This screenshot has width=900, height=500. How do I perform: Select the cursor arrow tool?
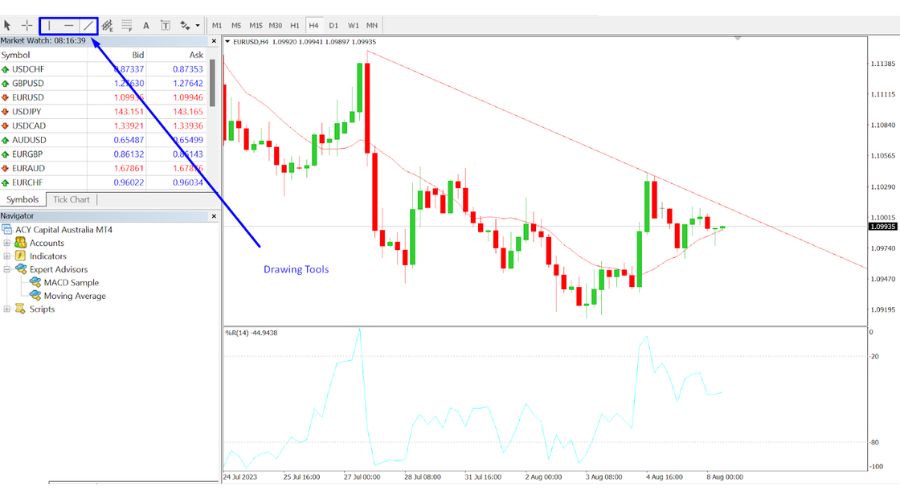pyautogui.click(x=9, y=24)
